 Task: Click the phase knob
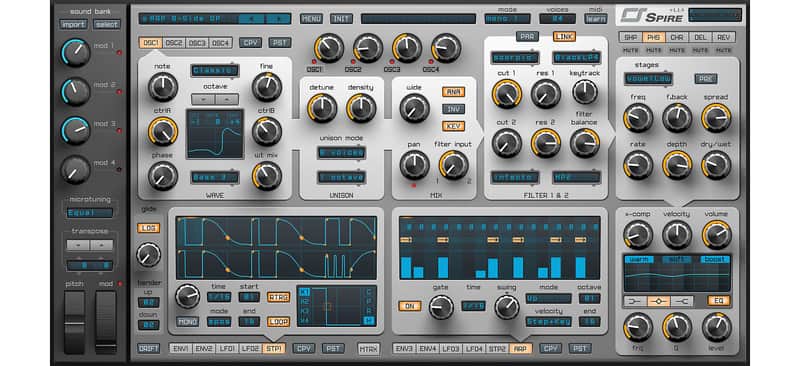click(163, 176)
